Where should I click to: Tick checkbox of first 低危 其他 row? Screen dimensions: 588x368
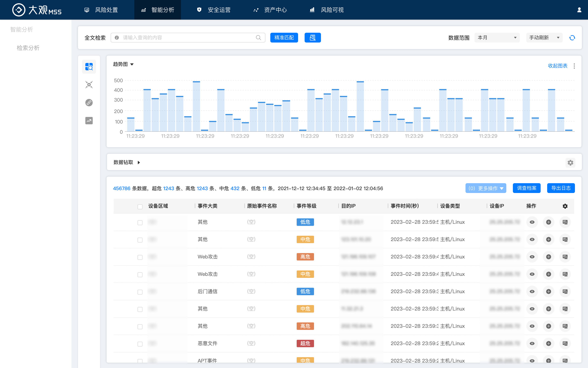(140, 223)
